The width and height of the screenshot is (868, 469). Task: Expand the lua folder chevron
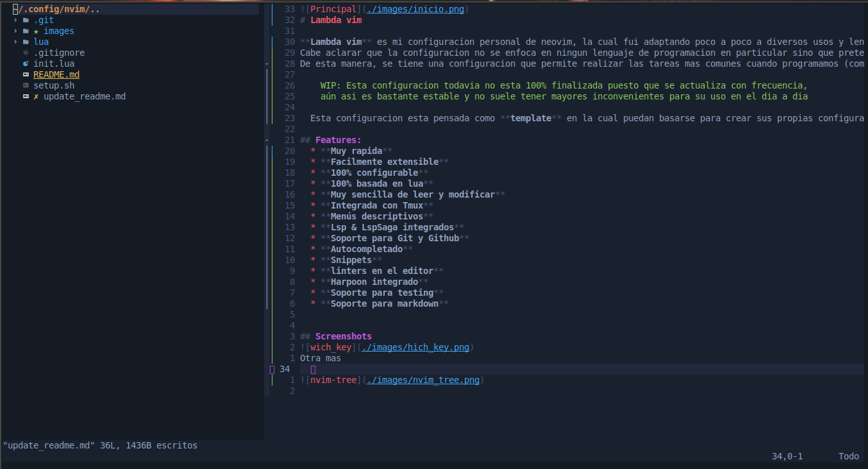coord(15,42)
